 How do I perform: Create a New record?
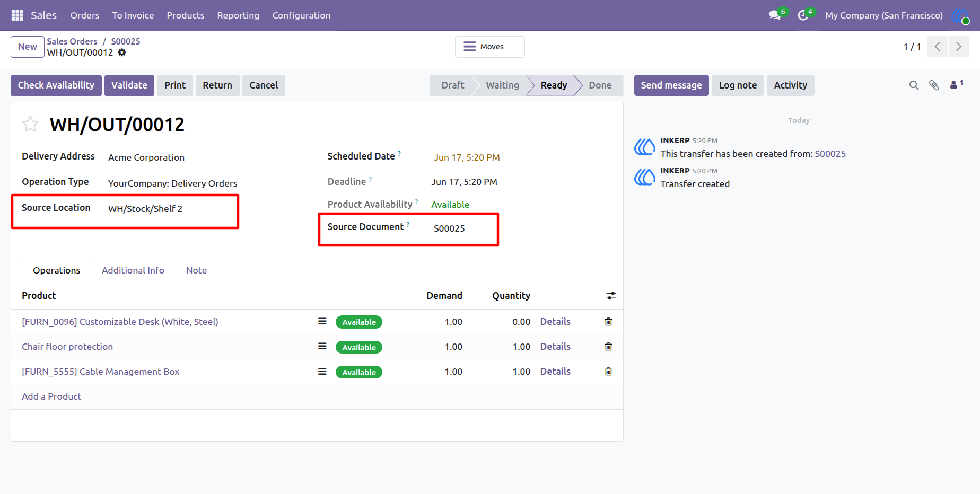point(28,47)
